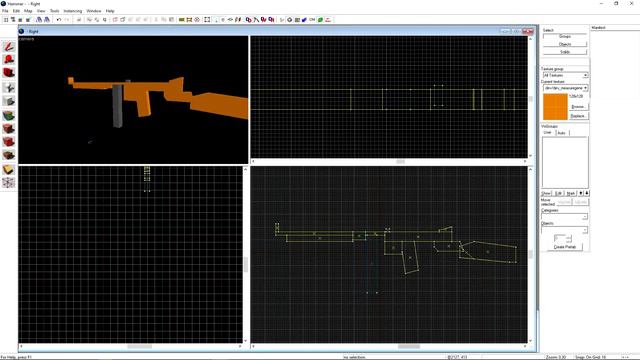
Task: Open the Tools menu
Action: coord(55,11)
